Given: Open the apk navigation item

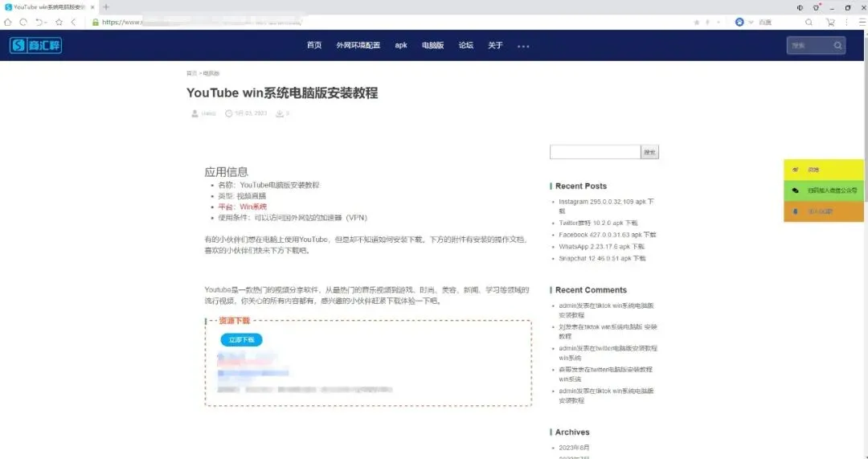Looking at the screenshot, I should click(401, 45).
